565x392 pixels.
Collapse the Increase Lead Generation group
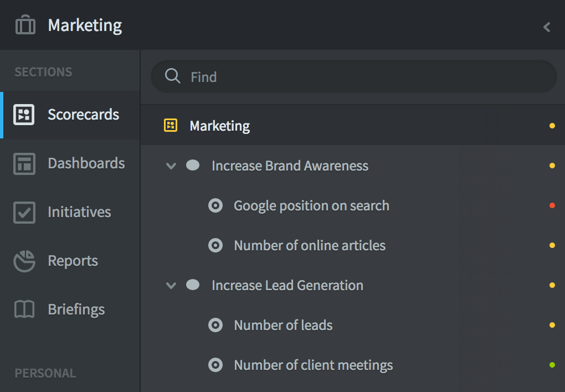[x=171, y=286]
